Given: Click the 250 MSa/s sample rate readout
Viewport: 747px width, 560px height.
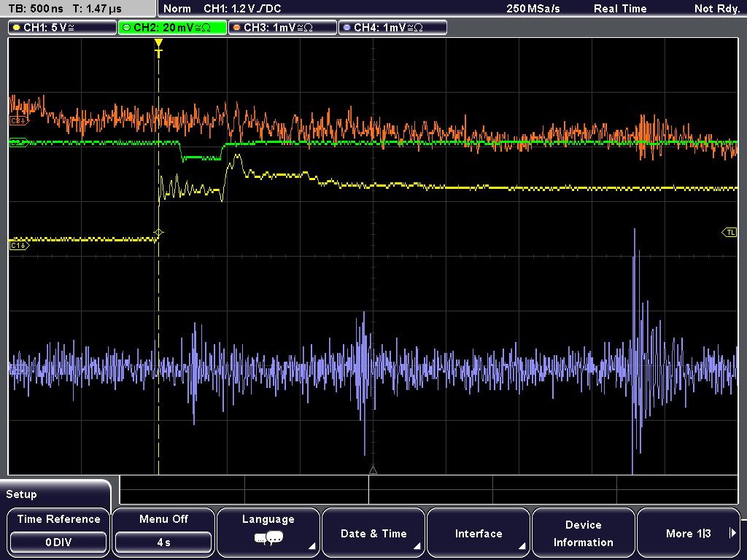Looking at the screenshot, I should point(533,9).
